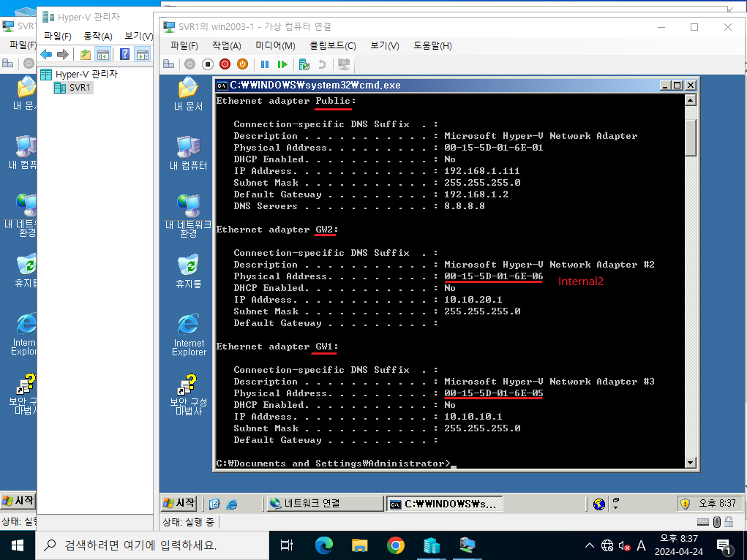This screenshot has width=747, height=560.
Task: Open the host notification center icon
Action: point(724,546)
